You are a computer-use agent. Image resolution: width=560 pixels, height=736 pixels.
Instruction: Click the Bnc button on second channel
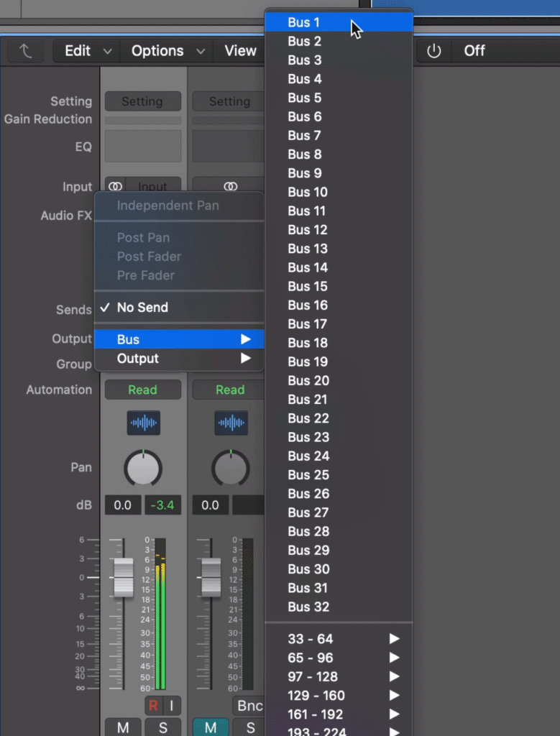tap(249, 706)
